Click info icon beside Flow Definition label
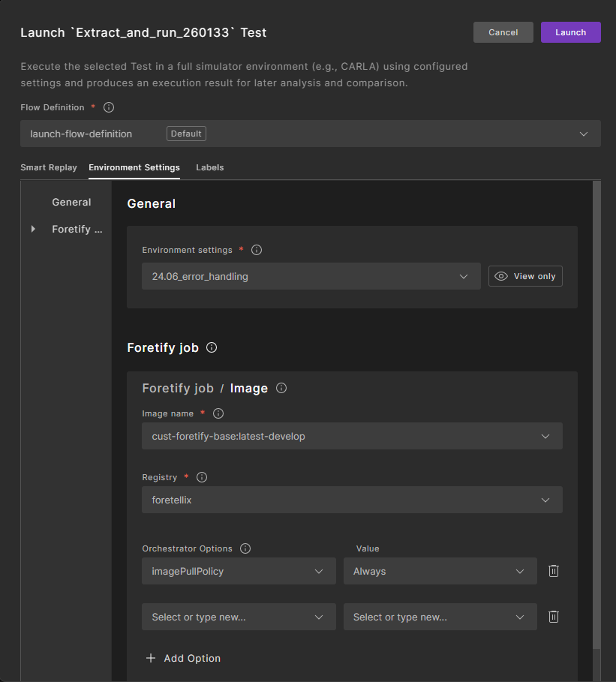616x682 pixels. coord(109,107)
